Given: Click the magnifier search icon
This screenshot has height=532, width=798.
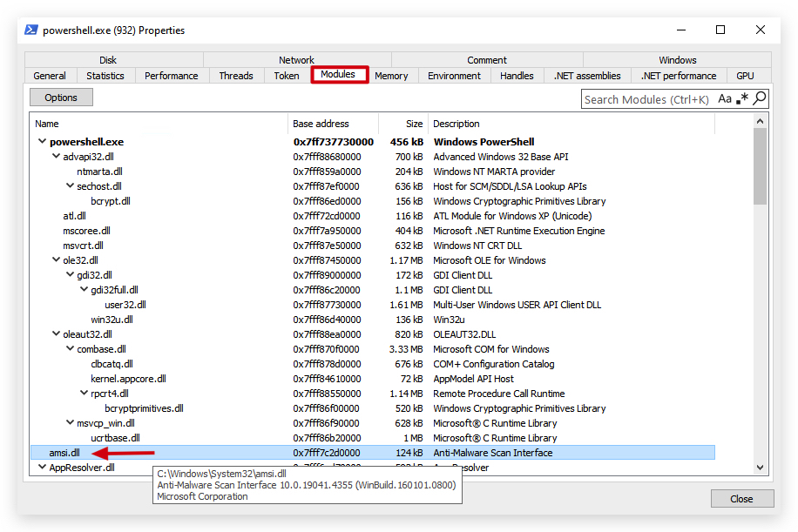Looking at the screenshot, I should point(760,98).
